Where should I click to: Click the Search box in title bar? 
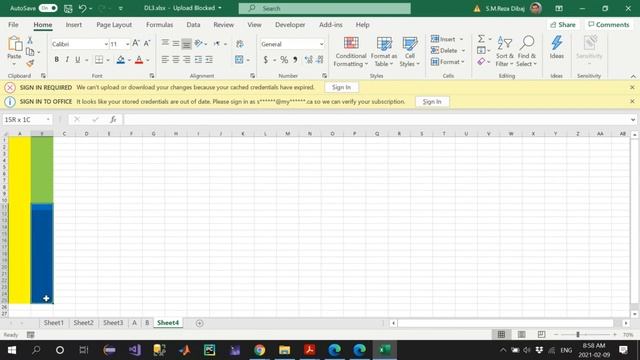coord(324,8)
